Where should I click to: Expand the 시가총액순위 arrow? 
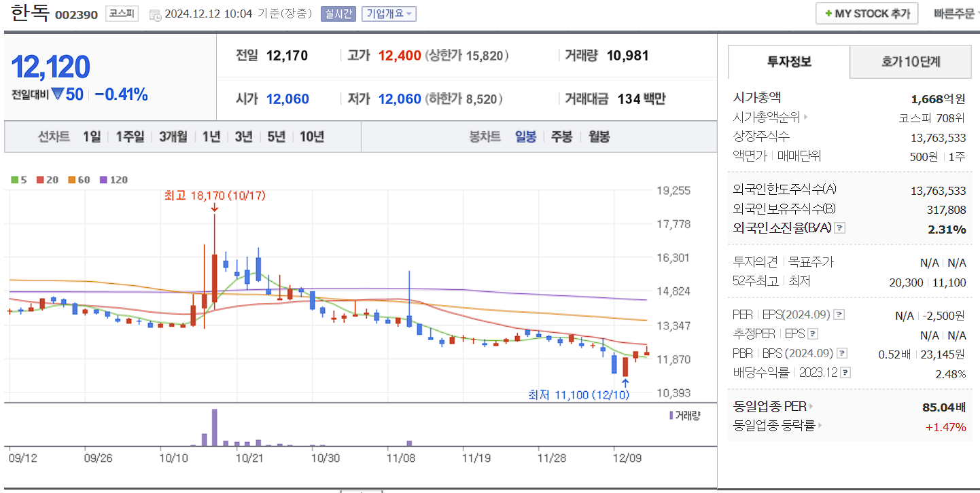[x=806, y=117]
